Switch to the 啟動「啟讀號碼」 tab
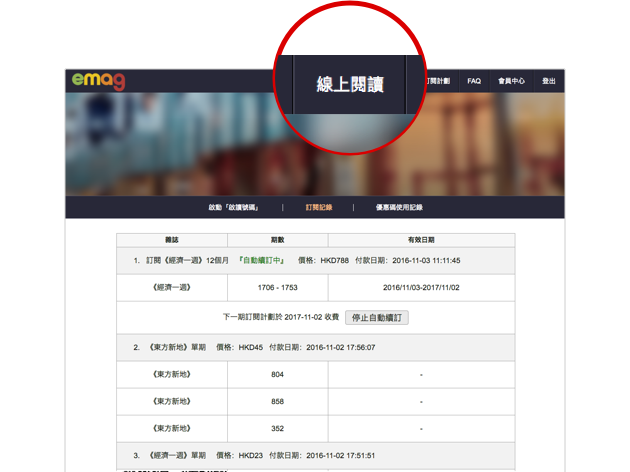The width and height of the screenshot is (630, 472). [x=234, y=208]
